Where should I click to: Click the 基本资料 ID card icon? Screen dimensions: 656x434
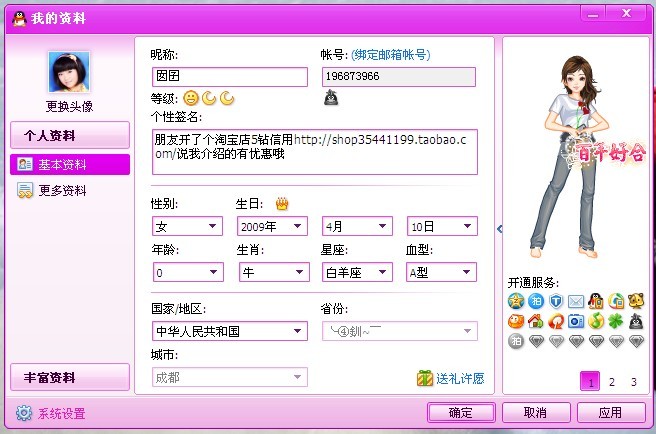[x=25, y=164]
